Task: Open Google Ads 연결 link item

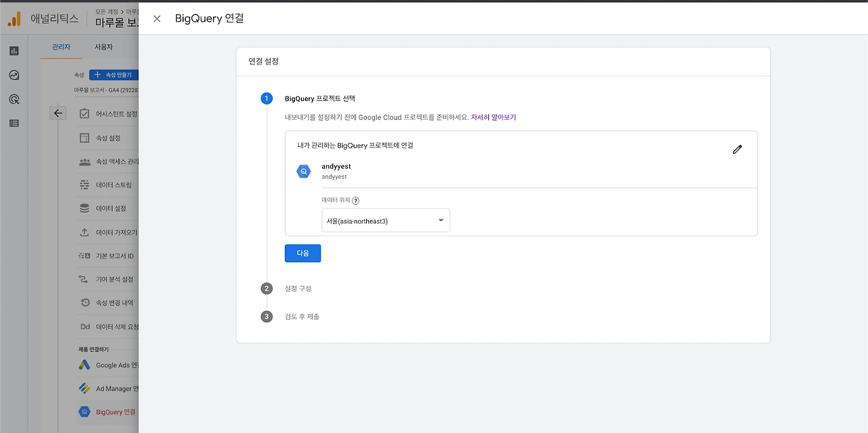Action: [x=106, y=365]
